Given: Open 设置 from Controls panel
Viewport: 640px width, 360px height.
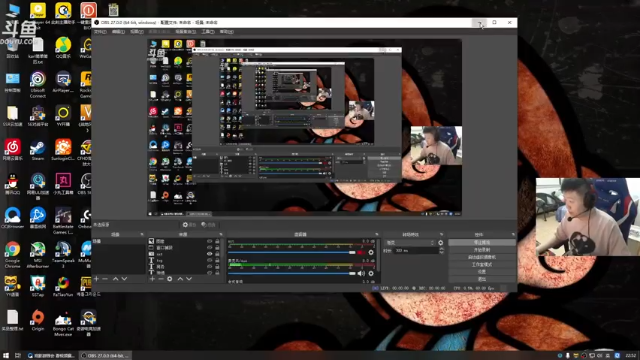Looking at the screenshot, I should pos(482,272).
